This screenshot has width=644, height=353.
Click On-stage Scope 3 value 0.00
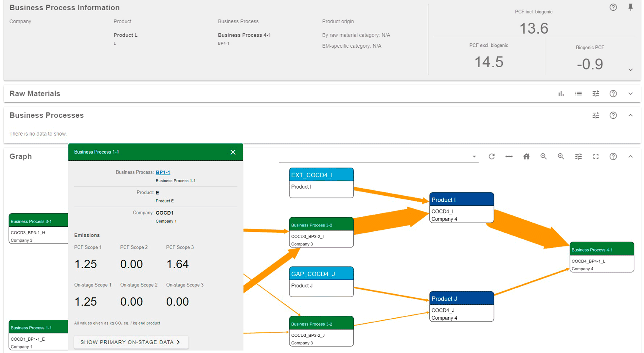(x=177, y=301)
